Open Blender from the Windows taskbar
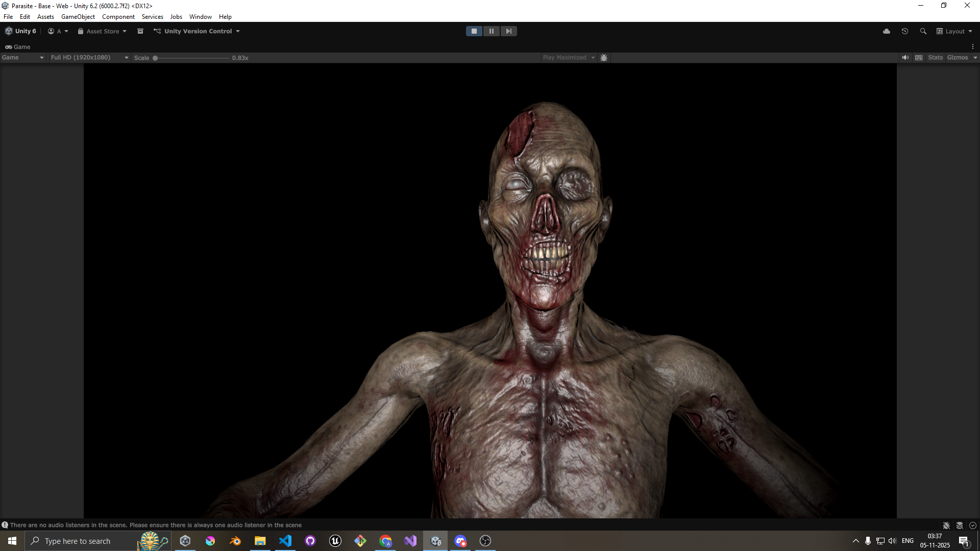Screen dimensions: 980x551 (235, 541)
